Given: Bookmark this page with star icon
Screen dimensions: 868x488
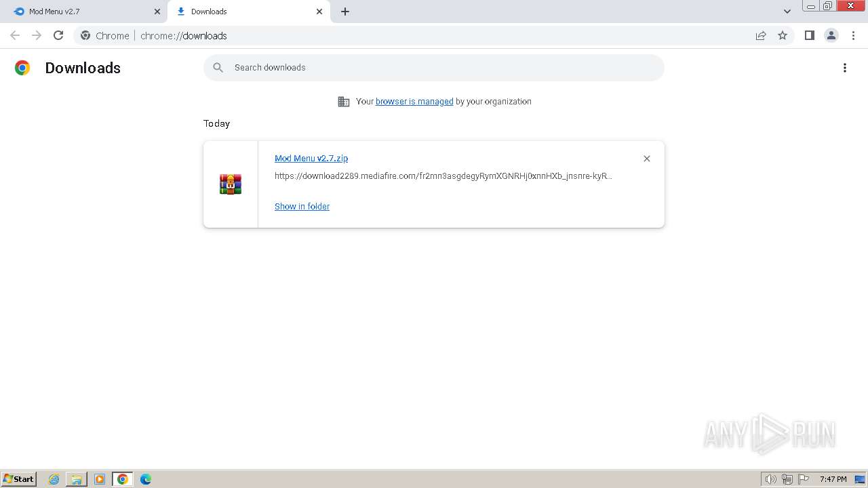Looking at the screenshot, I should [x=783, y=35].
